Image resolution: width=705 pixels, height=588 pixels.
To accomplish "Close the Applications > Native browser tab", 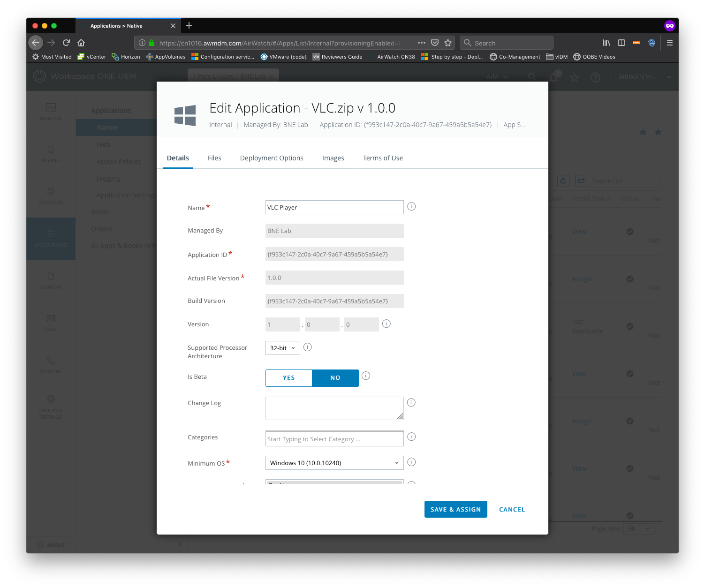I will 173,26.
